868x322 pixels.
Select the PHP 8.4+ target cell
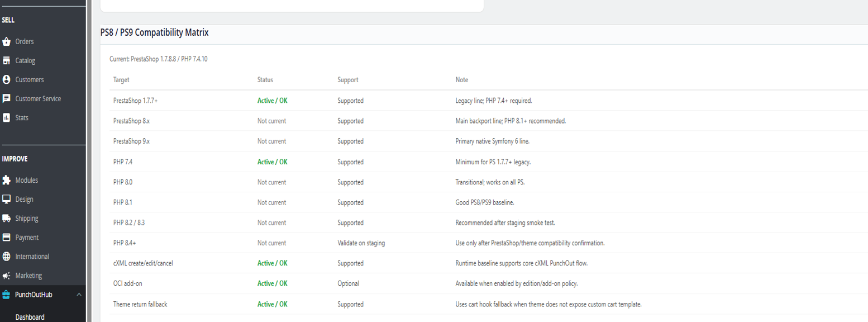click(x=125, y=243)
